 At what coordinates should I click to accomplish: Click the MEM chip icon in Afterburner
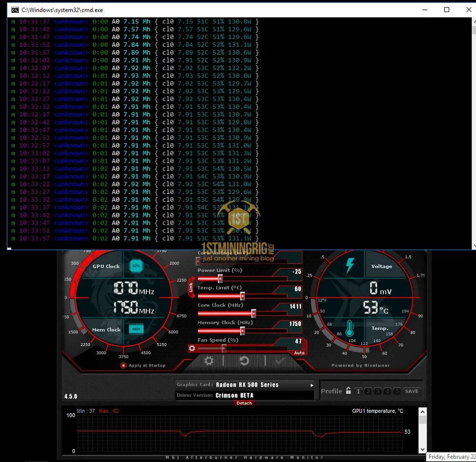(136, 329)
